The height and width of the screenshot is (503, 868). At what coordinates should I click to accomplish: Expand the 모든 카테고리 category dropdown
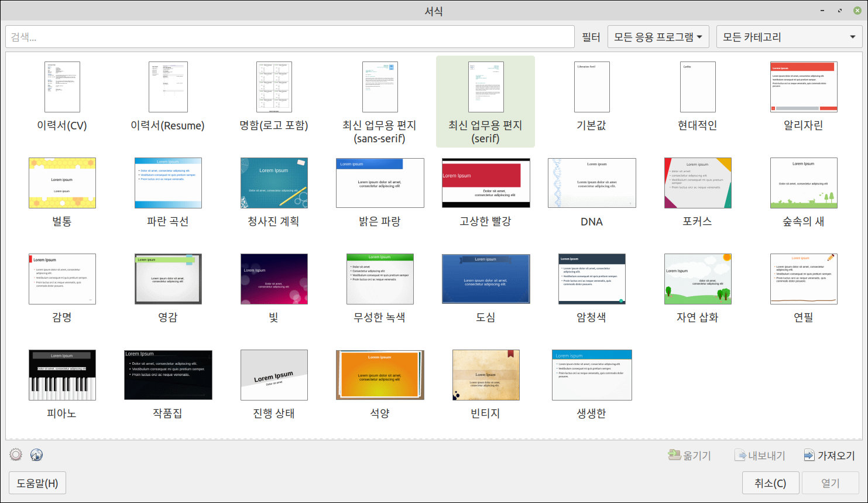(789, 37)
